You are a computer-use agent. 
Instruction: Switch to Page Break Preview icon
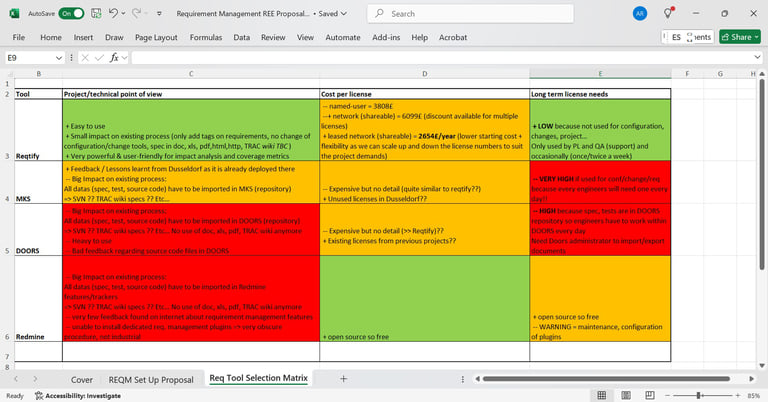[x=649, y=395]
